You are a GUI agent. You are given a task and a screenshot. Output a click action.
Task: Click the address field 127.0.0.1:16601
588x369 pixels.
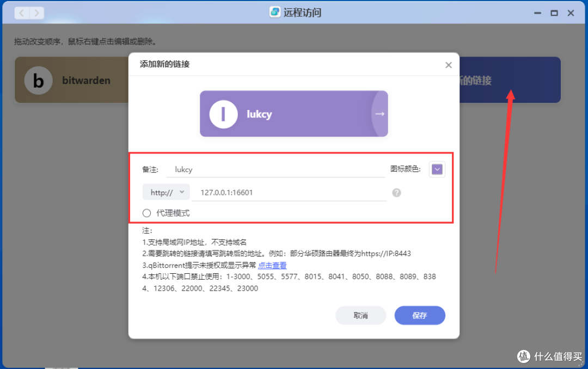point(289,192)
